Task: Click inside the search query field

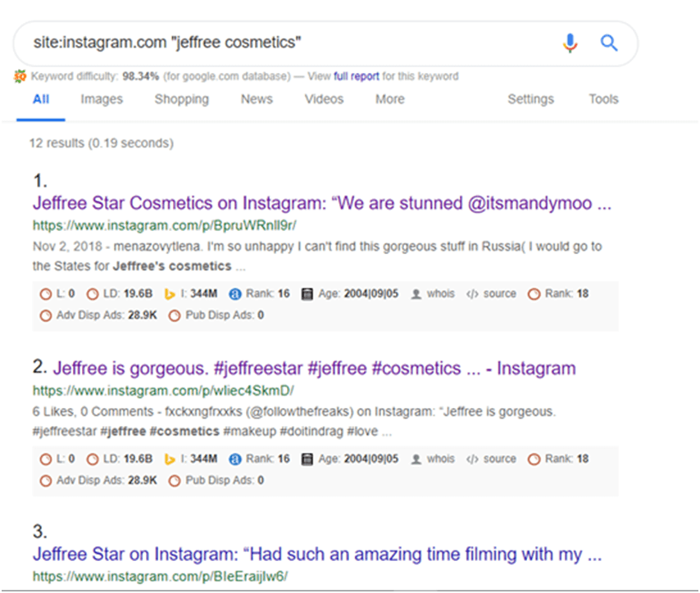Action: point(287,43)
